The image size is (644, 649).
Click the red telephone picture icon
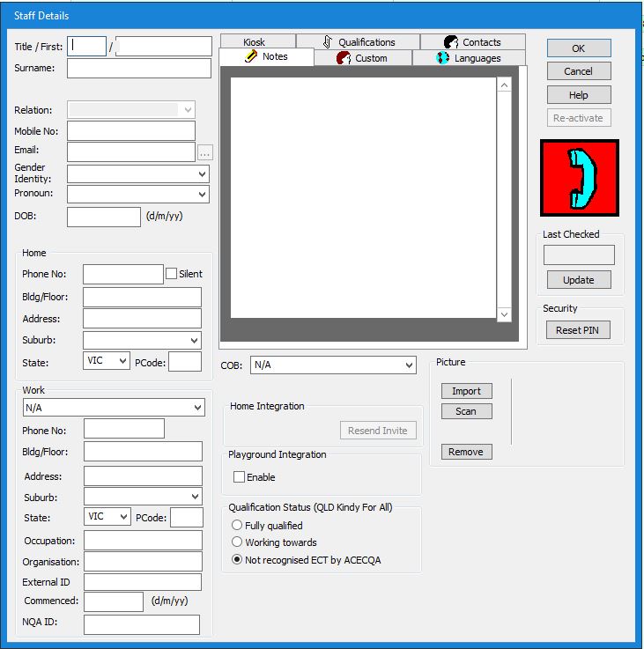(580, 178)
